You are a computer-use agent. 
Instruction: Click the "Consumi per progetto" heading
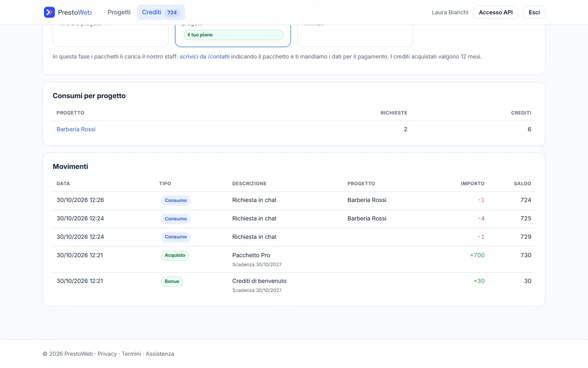[89, 96]
